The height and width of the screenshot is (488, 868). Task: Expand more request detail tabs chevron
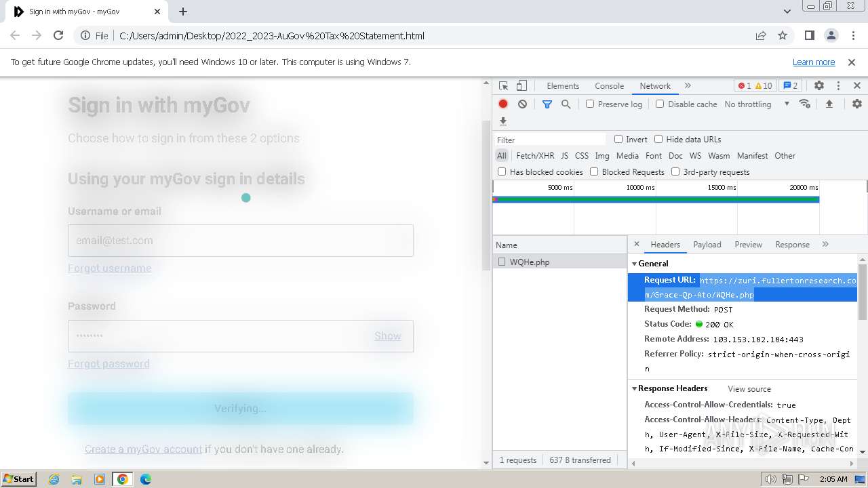[825, 244]
